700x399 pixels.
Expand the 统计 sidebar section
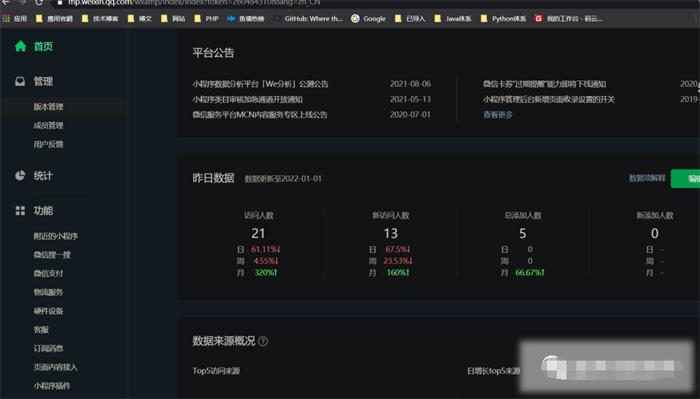pos(43,175)
